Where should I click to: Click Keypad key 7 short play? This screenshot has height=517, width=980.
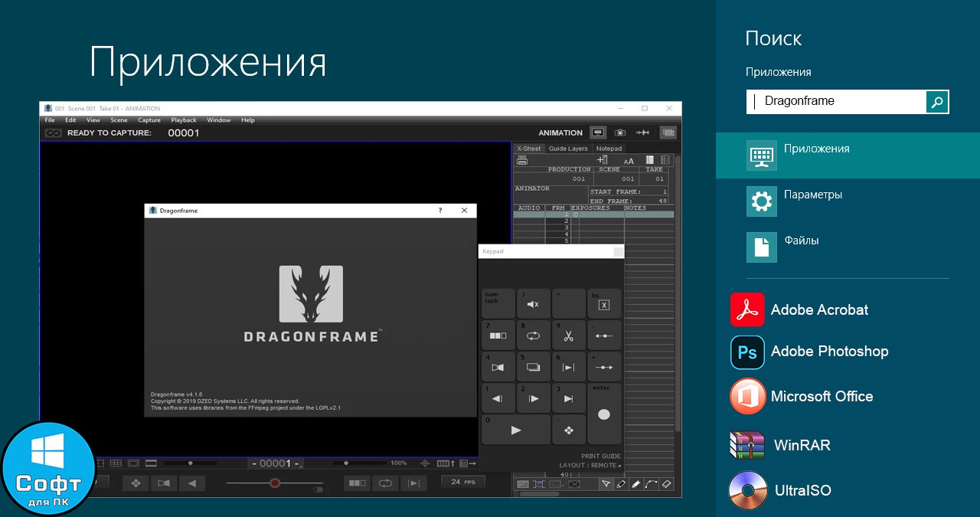point(498,335)
